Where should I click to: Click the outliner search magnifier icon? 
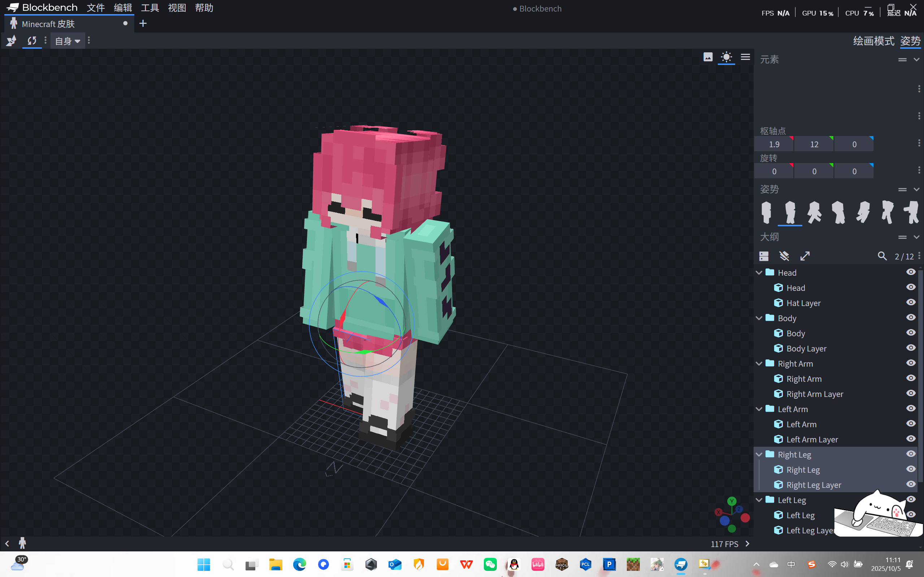tap(882, 256)
